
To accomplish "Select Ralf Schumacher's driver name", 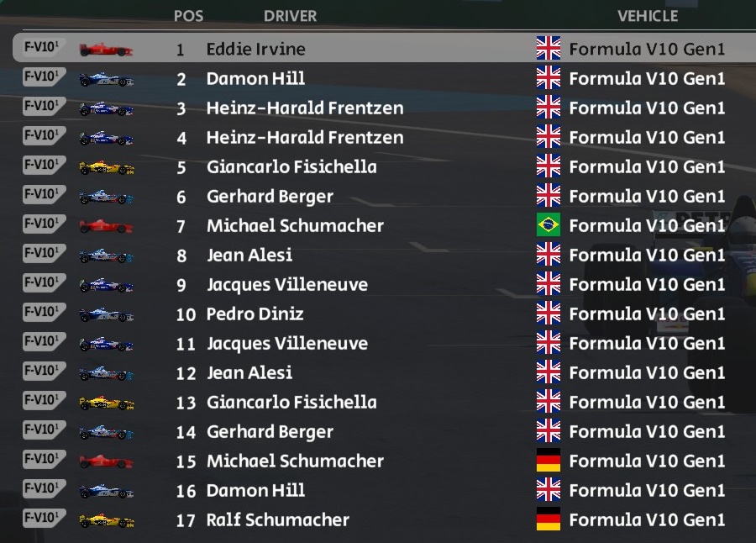I will [x=277, y=519].
